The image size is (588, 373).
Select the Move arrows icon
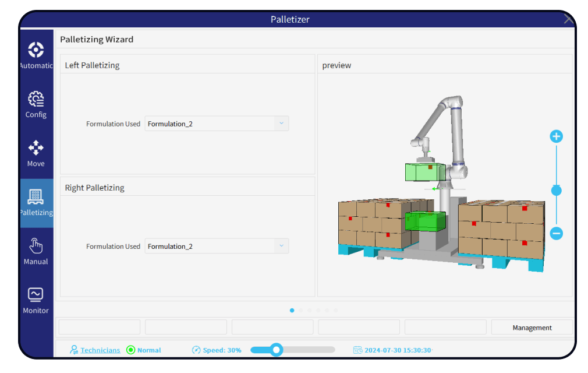pos(36,148)
